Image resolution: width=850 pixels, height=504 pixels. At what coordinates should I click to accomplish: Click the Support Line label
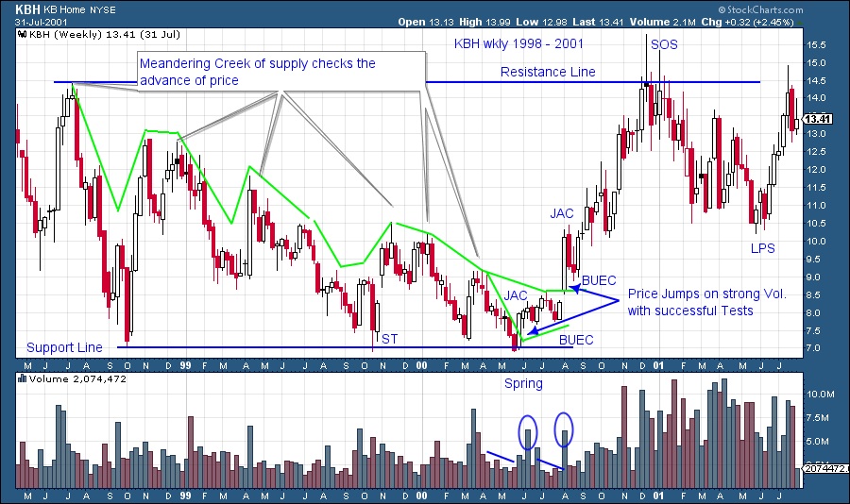[64, 348]
